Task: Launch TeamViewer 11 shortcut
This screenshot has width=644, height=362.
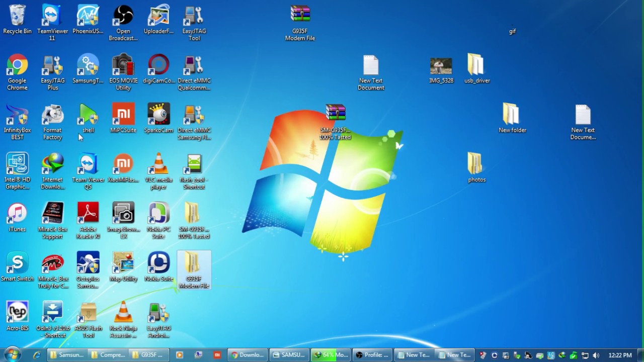Action: (x=52, y=23)
